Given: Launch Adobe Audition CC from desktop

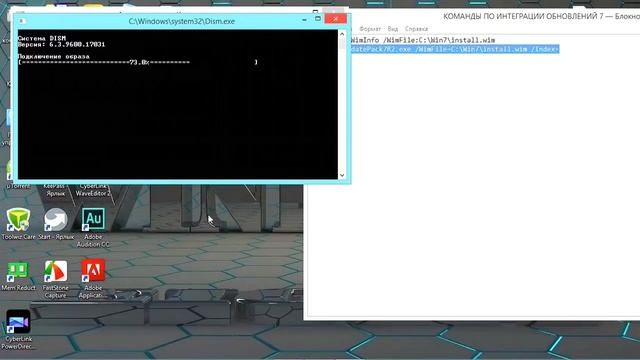Looking at the screenshot, I should [x=93, y=227].
